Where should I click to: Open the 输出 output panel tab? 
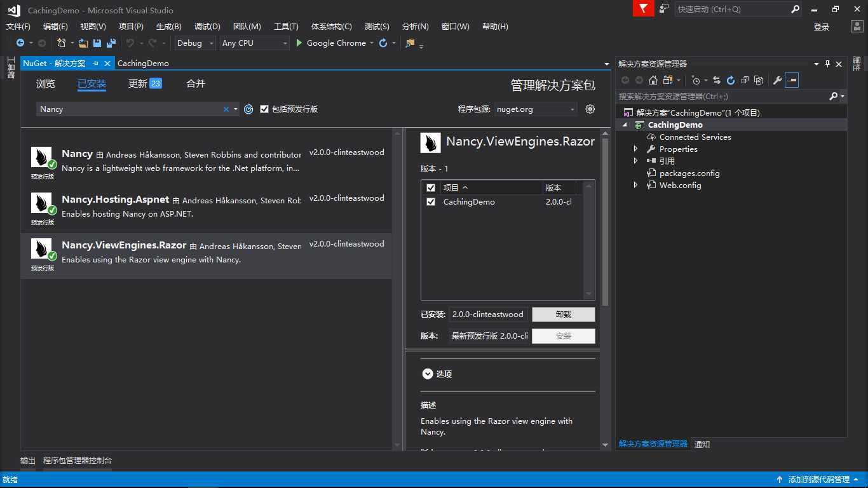pyautogui.click(x=28, y=461)
